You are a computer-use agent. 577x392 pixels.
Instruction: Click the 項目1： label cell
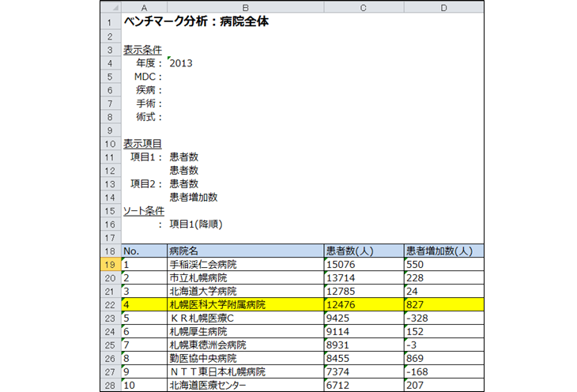[x=144, y=157]
